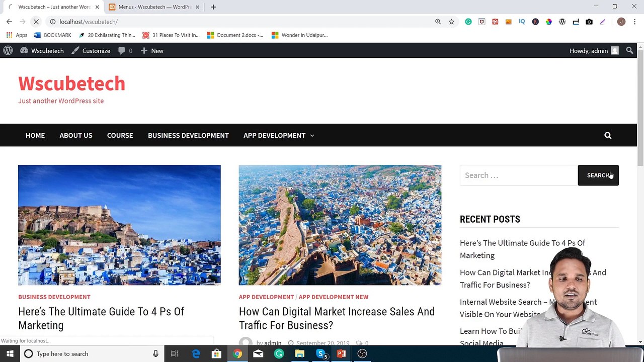Open Comments from the admin bar bubble

point(125,51)
